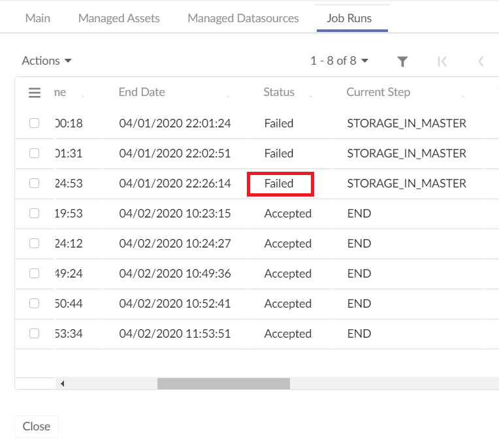Expand the 1 - 8 of 8 pager dropdown

pos(340,61)
